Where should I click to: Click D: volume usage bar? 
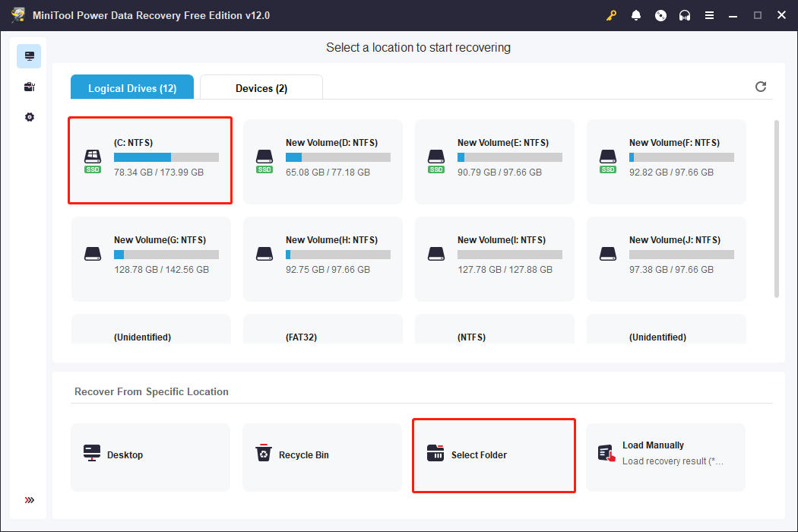coord(338,157)
